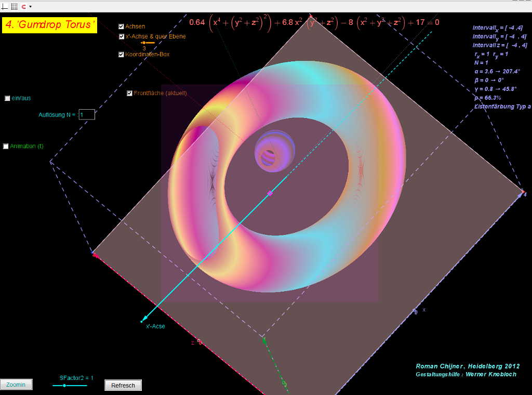Click the red magnet point capturing icon
This screenshot has height=395, width=532.
tap(23, 6)
